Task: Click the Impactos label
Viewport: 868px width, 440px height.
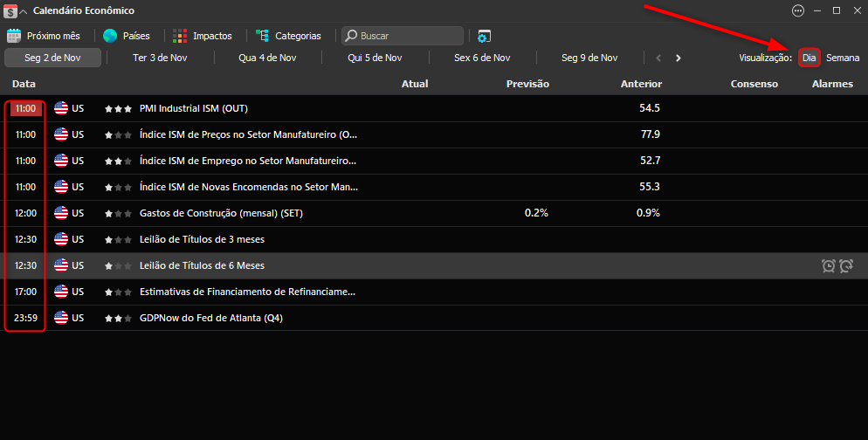Action: [212, 36]
